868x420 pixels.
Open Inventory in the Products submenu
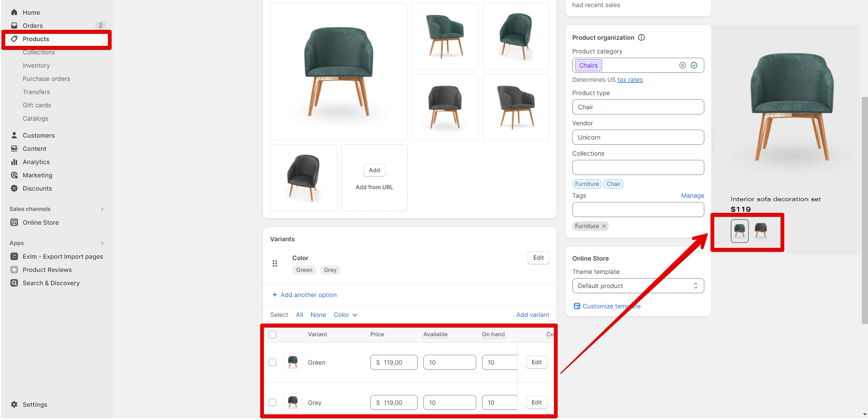pos(36,65)
